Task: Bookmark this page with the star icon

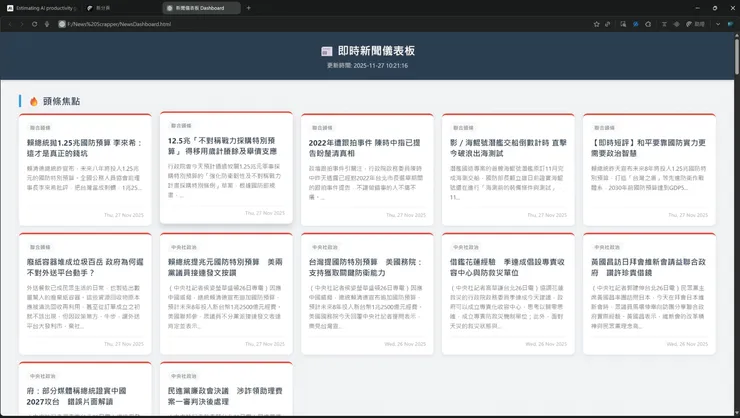Action: pyautogui.click(x=597, y=24)
